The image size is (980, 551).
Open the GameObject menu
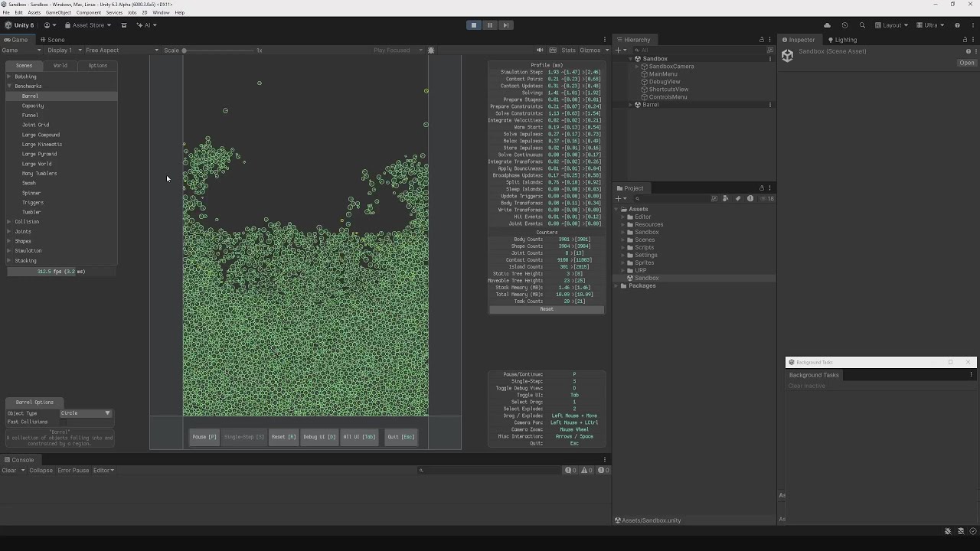(x=58, y=13)
